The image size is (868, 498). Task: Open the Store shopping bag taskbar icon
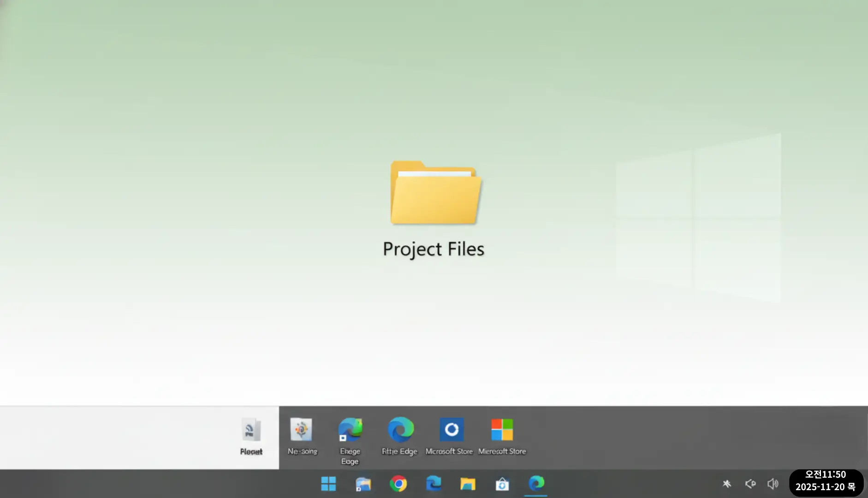502,484
